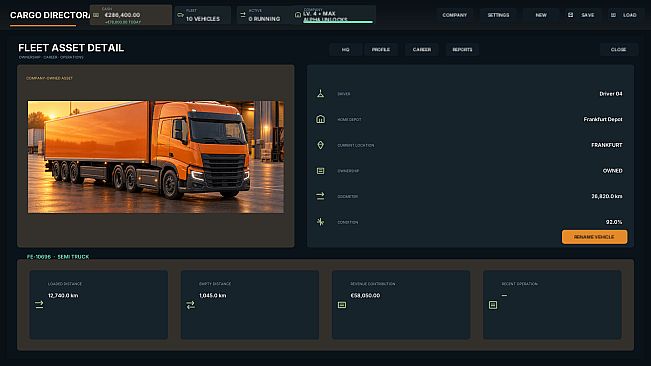Click the Loaded Distance arrow icon

[39, 305]
